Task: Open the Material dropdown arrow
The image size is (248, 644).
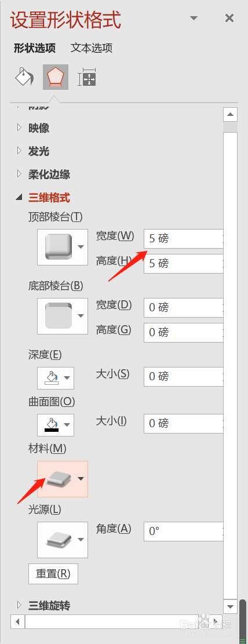Action: tap(81, 479)
